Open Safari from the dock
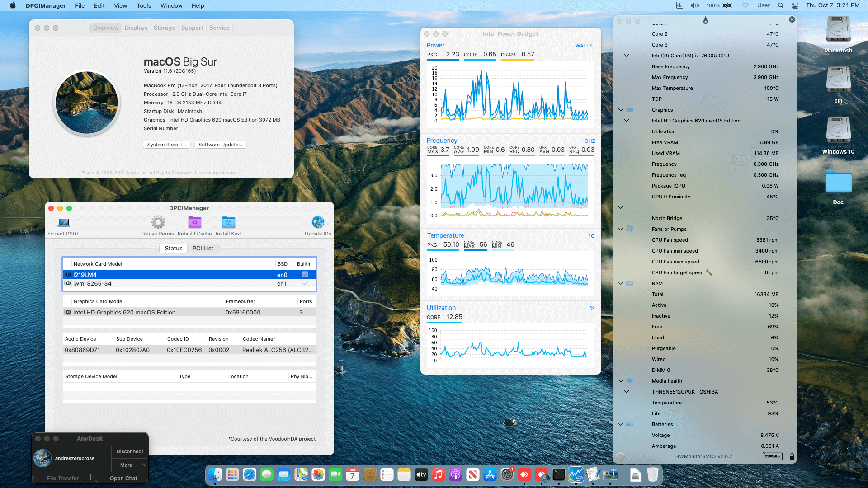 [250, 474]
